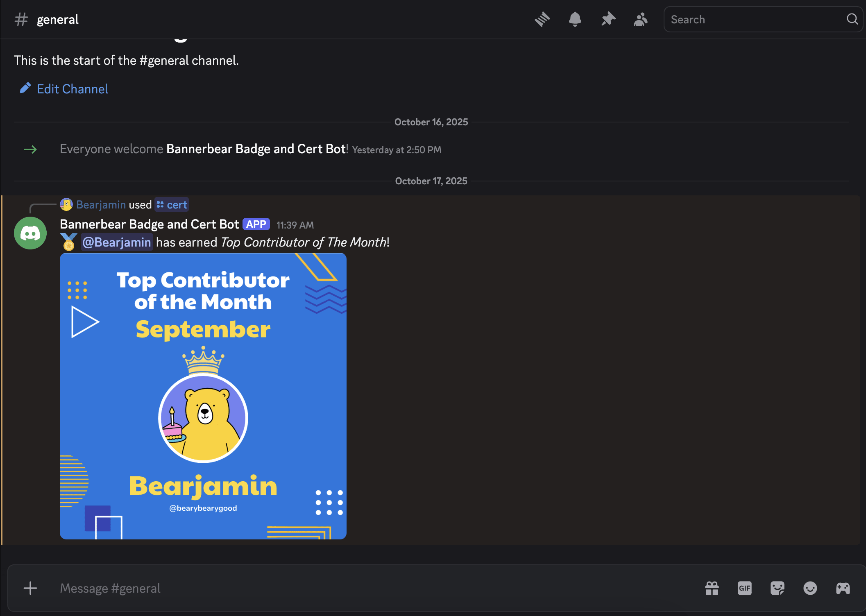Open the emoji picker
This screenshot has width=866, height=616.
tap(810, 589)
